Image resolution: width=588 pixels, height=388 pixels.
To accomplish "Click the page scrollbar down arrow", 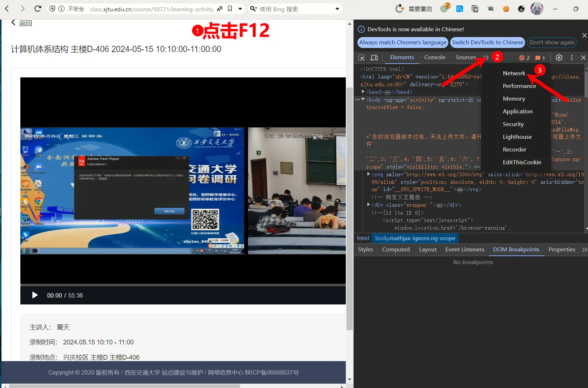I will coord(349,379).
